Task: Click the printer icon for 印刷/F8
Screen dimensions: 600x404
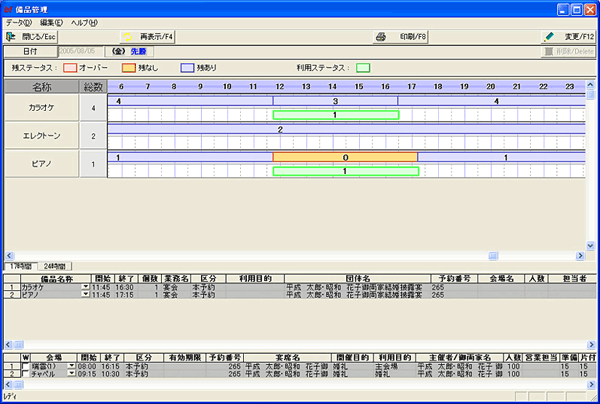Action: click(x=380, y=36)
